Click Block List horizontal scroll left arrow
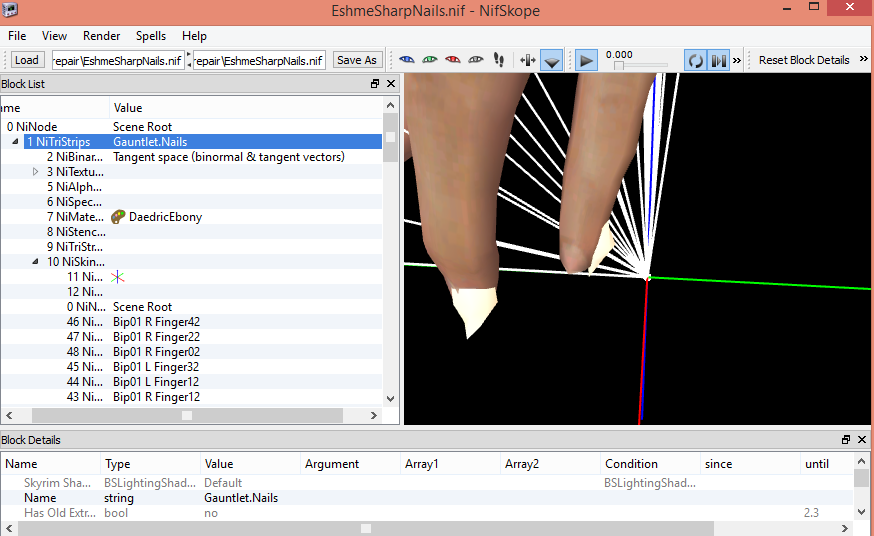This screenshot has width=874, height=536. 9,415
